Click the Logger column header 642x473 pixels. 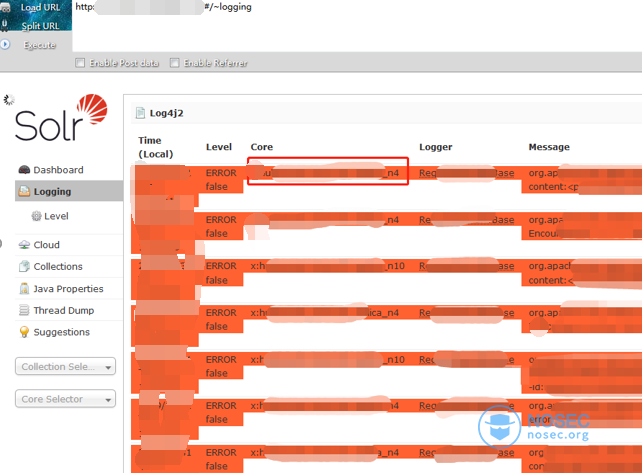436,147
